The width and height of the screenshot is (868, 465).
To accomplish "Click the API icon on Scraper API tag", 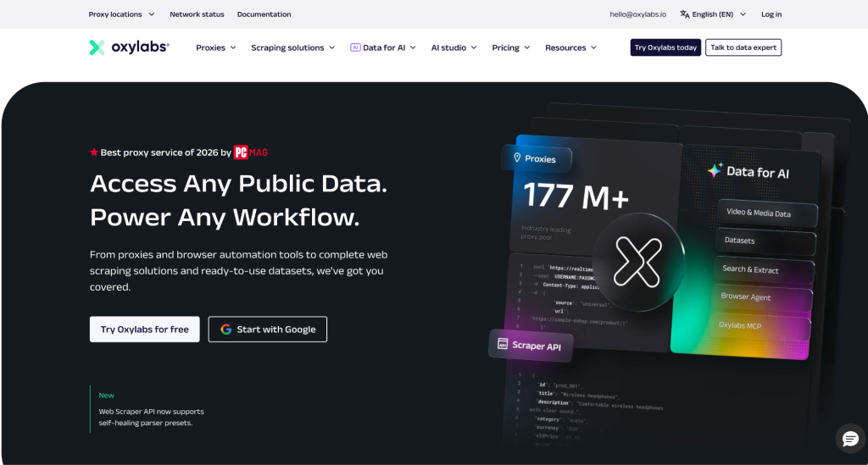I will tap(503, 343).
